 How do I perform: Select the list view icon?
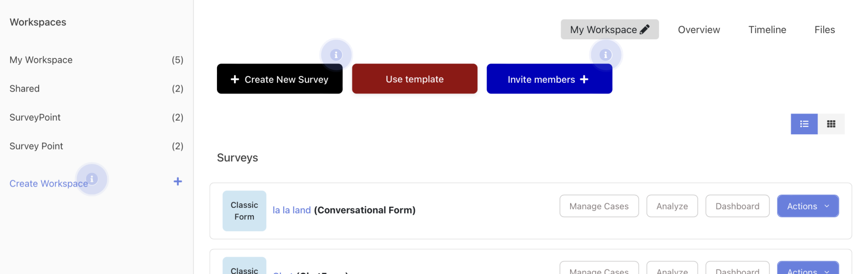tap(804, 124)
